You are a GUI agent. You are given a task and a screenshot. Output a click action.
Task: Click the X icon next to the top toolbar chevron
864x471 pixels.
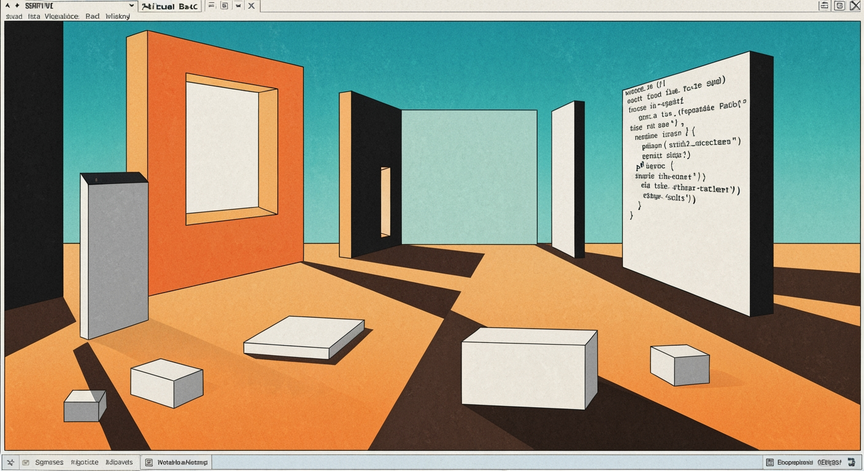251,6
